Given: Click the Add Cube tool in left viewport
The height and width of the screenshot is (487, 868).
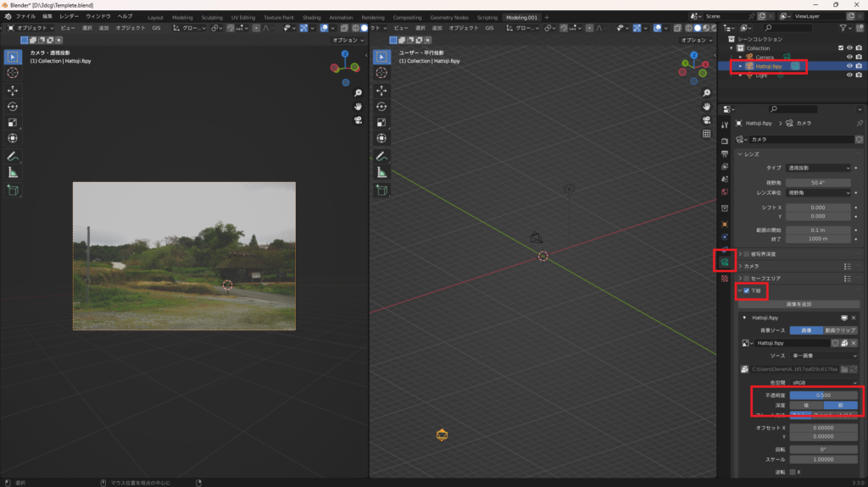Looking at the screenshot, I should (13, 191).
